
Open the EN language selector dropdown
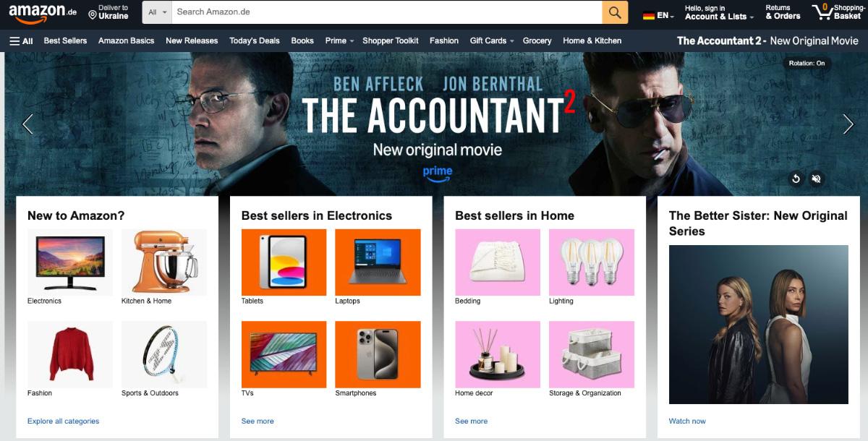[x=658, y=15]
